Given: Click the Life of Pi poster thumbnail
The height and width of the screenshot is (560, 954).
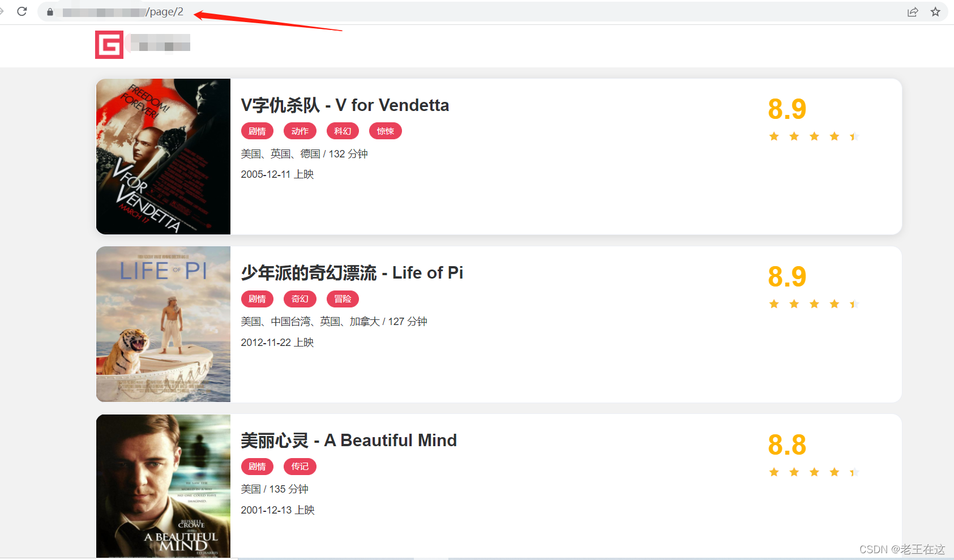Looking at the screenshot, I should coord(163,324).
